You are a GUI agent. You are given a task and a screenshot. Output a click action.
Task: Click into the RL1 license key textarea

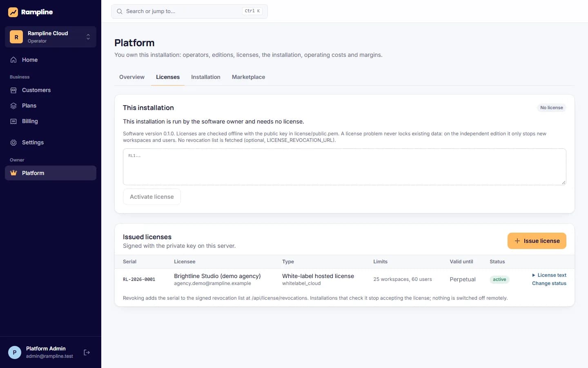tap(345, 167)
